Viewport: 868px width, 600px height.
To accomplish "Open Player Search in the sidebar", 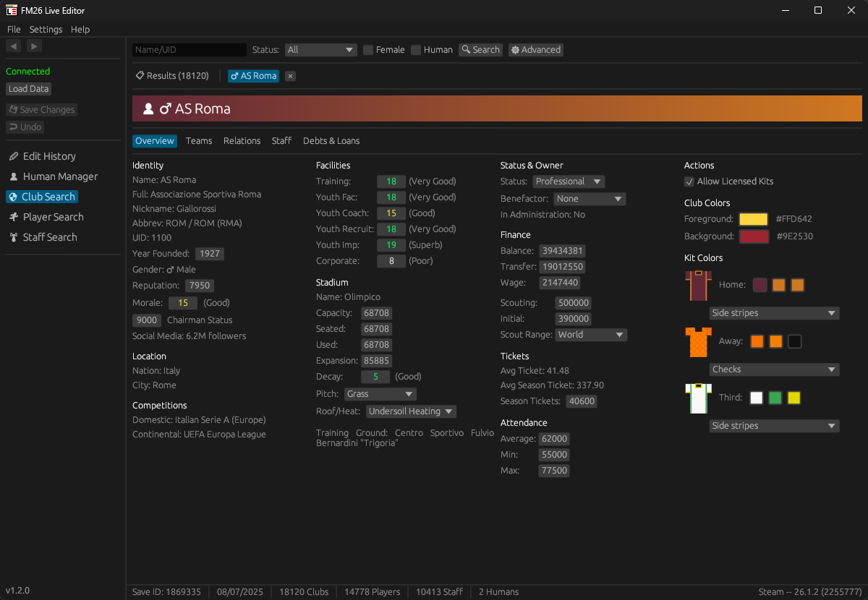I will pyautogui.click(x=53, y=217).
